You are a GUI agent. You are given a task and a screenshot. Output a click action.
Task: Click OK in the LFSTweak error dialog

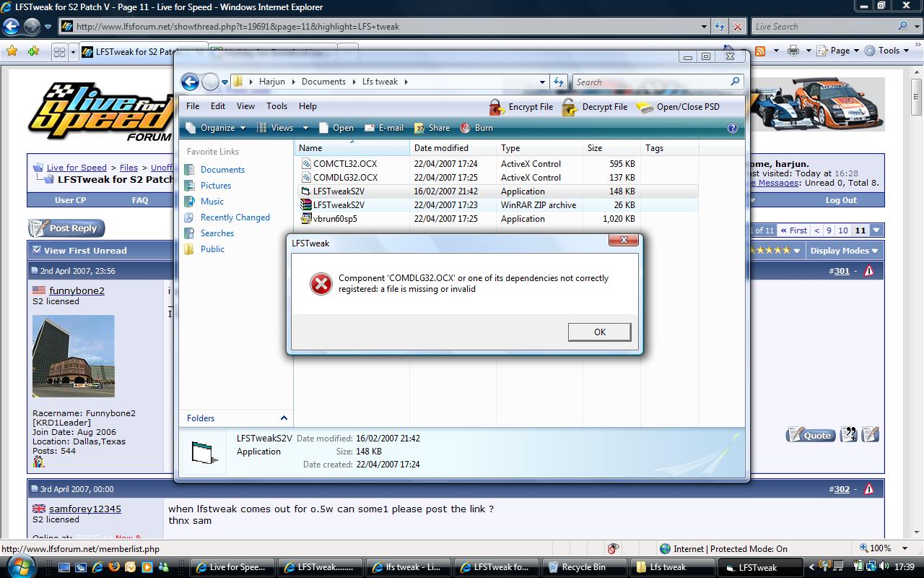pyautogui.click(x=599, y=332)
